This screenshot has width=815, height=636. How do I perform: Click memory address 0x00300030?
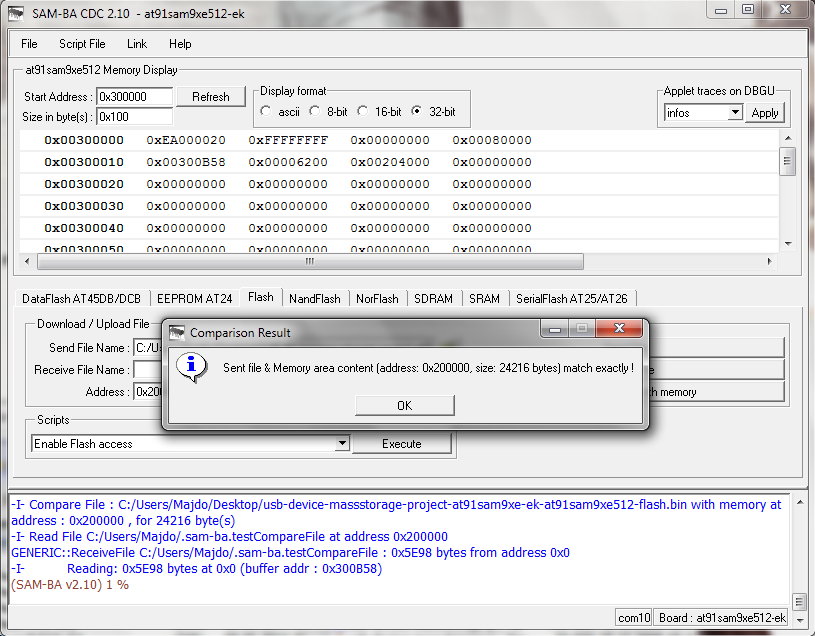coord(84,206)
